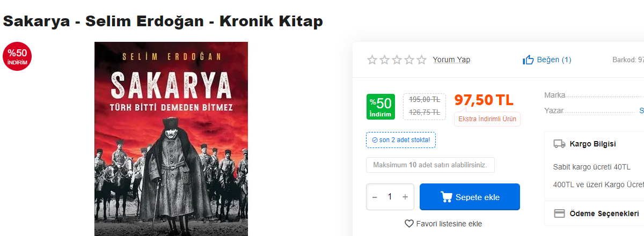This screenshot has width=644, height=236.
Task: Click the first rating star
Action: 372,60
